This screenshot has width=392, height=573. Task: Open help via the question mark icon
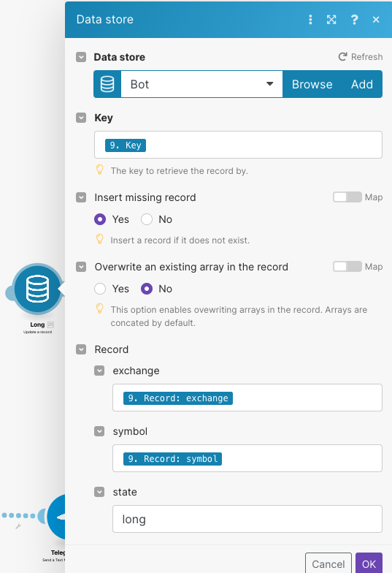coord(354,20)
